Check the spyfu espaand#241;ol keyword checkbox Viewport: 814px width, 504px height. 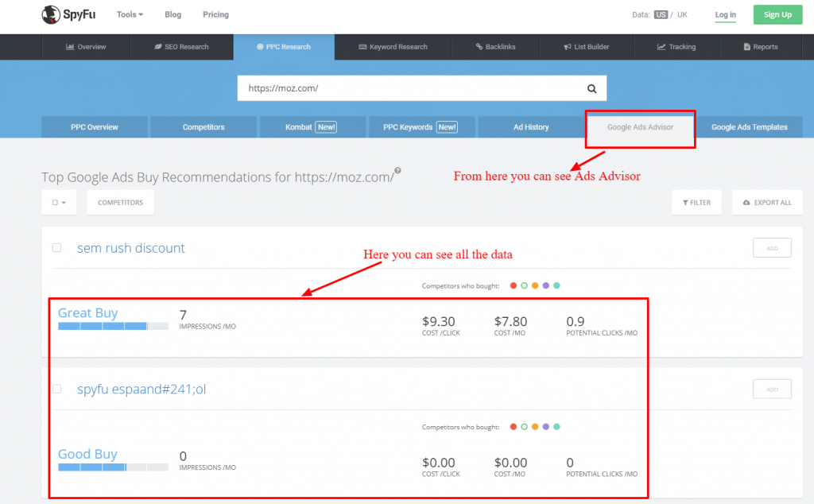[56, 389]
